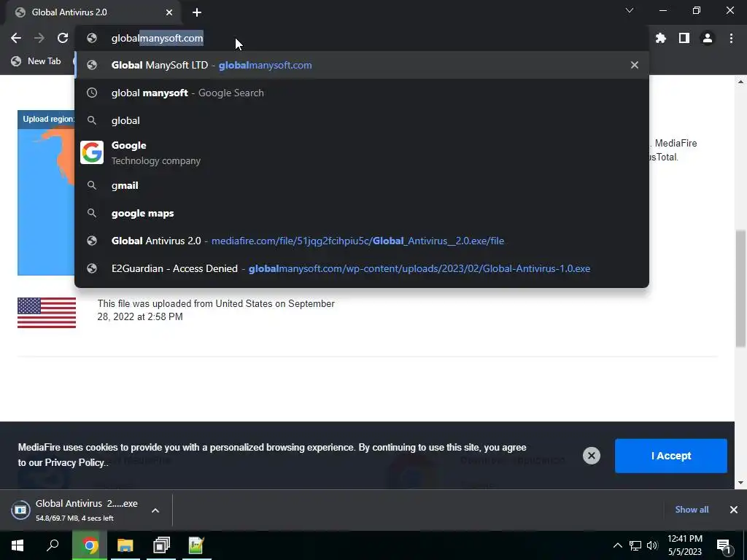Click the globe icon in address bar
747x560 pixels.
pos(92,38)
